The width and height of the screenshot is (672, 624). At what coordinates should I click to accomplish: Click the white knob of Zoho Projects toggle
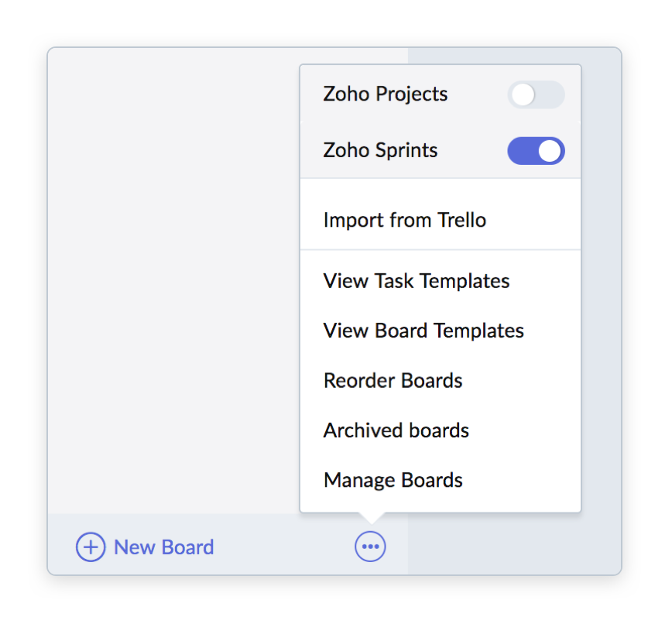click(524, 94)
